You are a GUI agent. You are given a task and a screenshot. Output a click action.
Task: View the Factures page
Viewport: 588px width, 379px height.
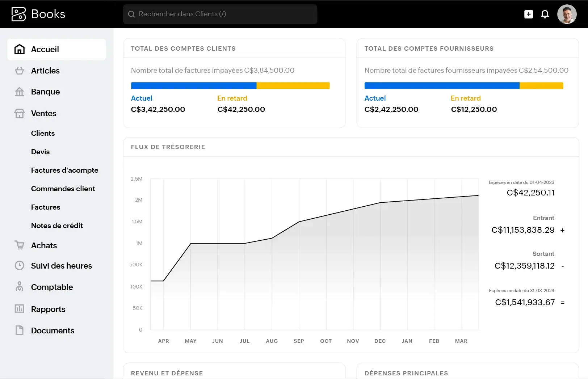click(x=45, y=207)
